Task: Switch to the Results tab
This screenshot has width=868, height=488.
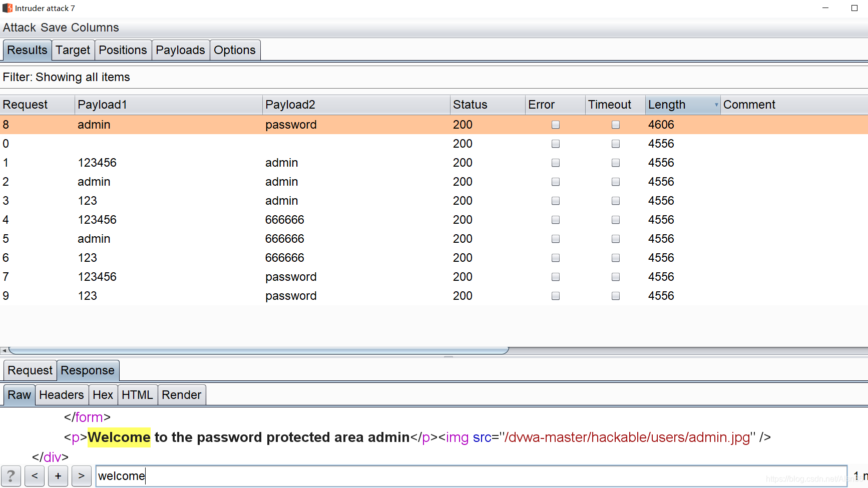Action: pos(27,50)
